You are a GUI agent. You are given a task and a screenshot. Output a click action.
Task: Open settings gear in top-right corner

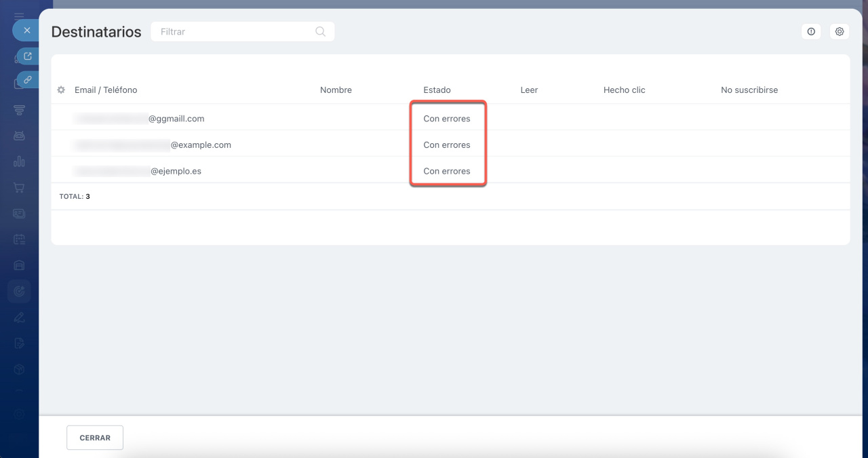pos(840,32)
